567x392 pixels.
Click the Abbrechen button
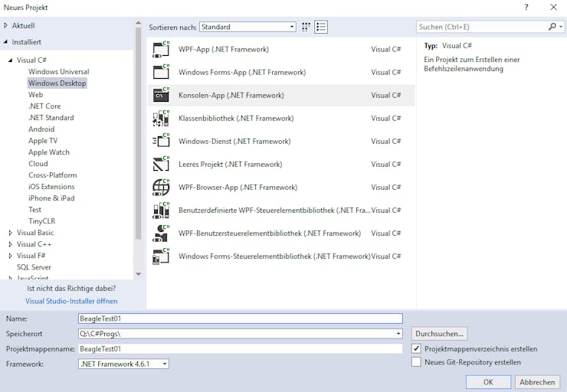(x=537, y=382)
